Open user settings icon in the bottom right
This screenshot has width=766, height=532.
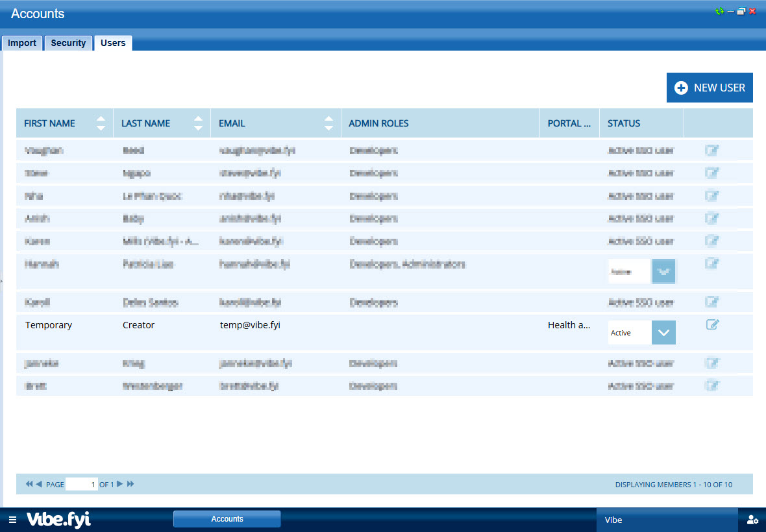752,520
